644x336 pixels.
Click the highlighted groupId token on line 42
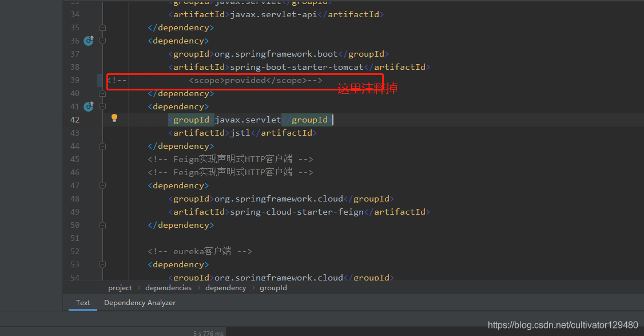pos(191,119)
